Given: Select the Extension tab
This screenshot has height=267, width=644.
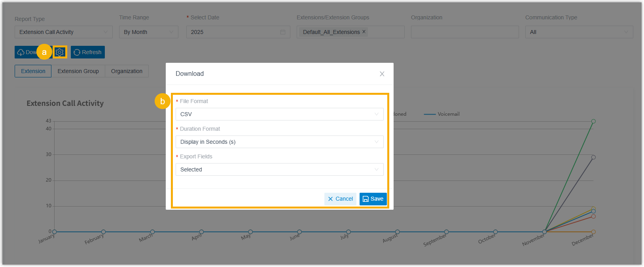Looking at the screenshot, I should click(x=33, y=71).
